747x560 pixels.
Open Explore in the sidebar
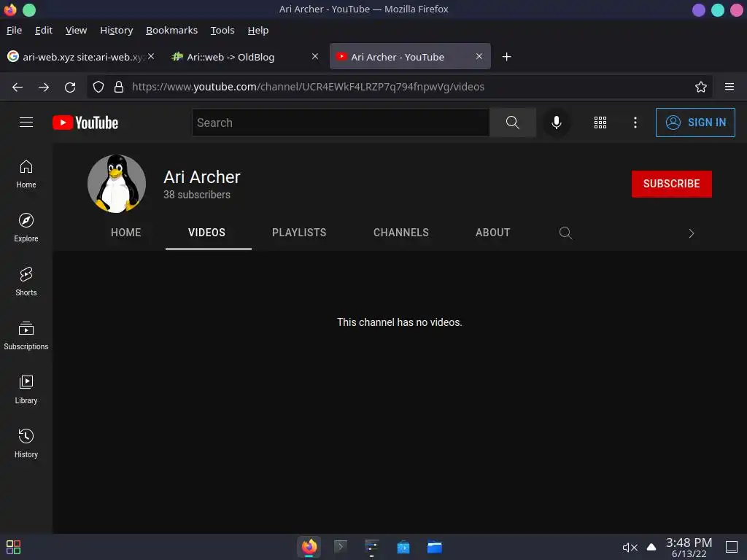(26, 227)
